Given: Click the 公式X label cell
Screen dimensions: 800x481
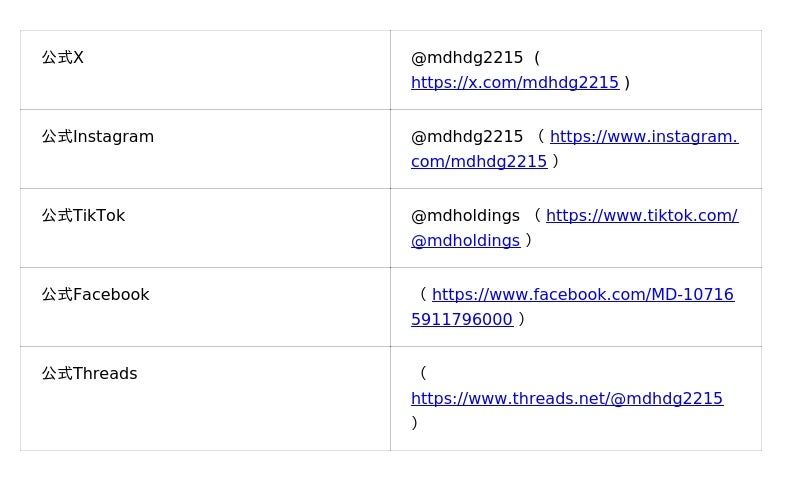Looking at the screenshot, I should coord(63,58).
